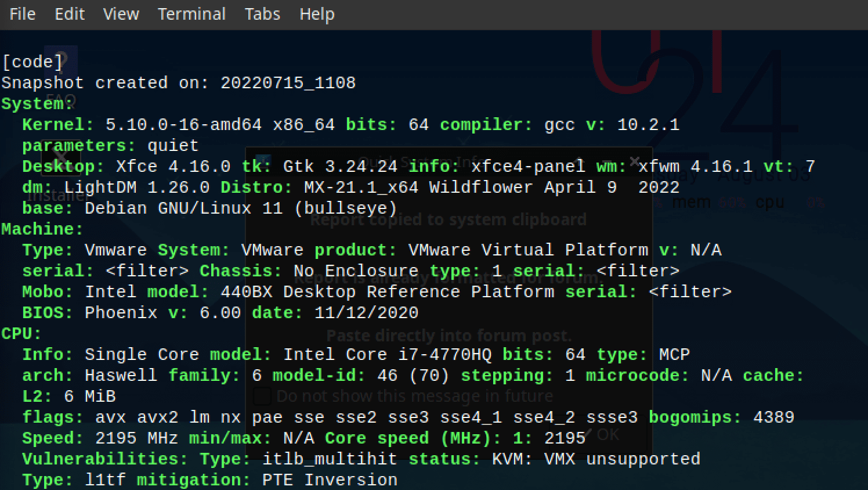Open the Tabs menu
This screenshot has height=490, width=868.
[x=262, y=14]
